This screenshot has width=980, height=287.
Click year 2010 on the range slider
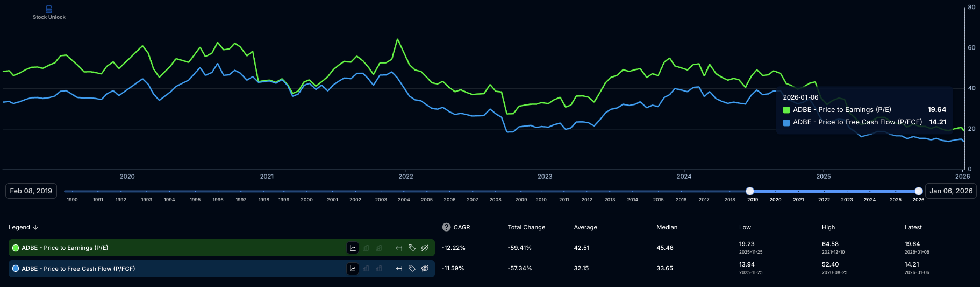[541, 200]
